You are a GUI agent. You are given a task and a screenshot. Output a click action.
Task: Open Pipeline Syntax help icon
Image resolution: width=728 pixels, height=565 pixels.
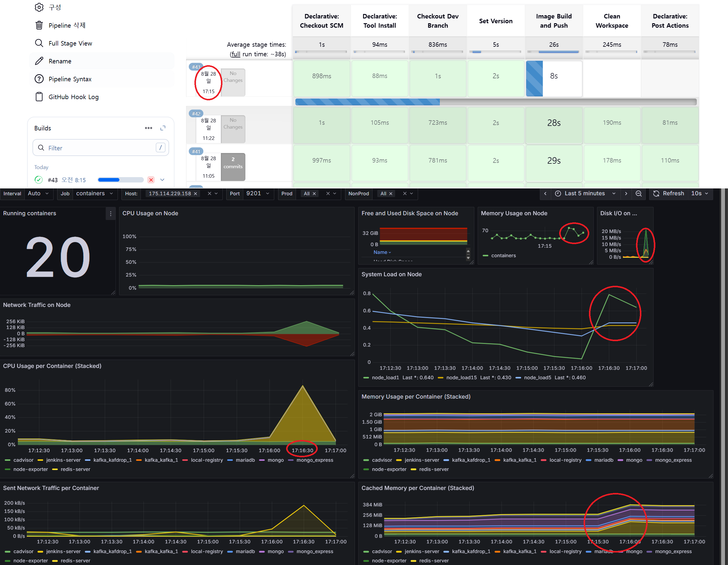[39, 79]
